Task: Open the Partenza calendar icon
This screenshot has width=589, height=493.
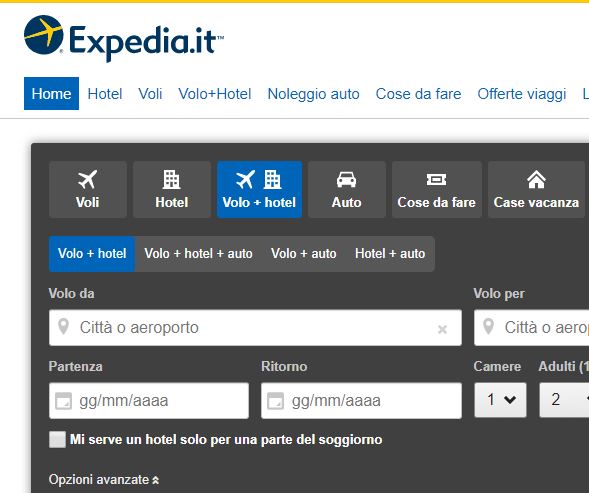Action: 63,401
